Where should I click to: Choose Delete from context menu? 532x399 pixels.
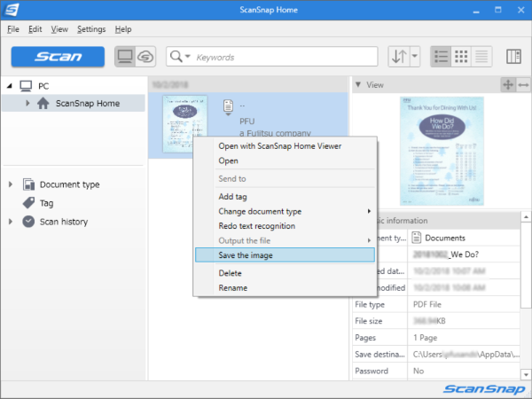[x=230, y=273]
